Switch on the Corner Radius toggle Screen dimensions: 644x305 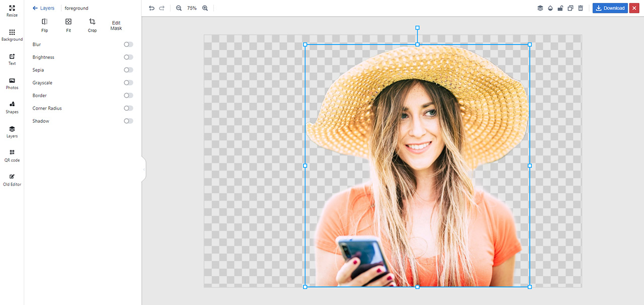pos(128,108)
